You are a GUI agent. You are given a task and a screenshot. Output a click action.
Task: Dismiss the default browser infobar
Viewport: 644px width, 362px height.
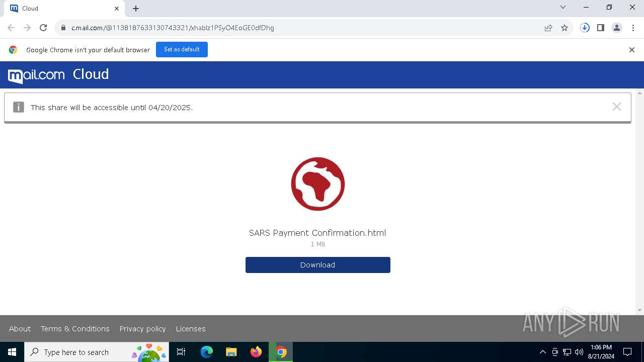tap(632, 50)
